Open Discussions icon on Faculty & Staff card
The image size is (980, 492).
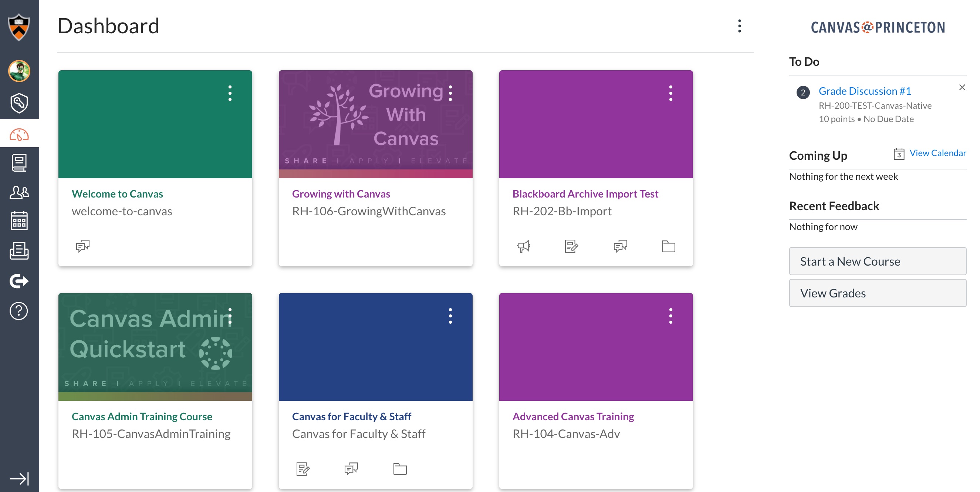click(x=351, y=469)
